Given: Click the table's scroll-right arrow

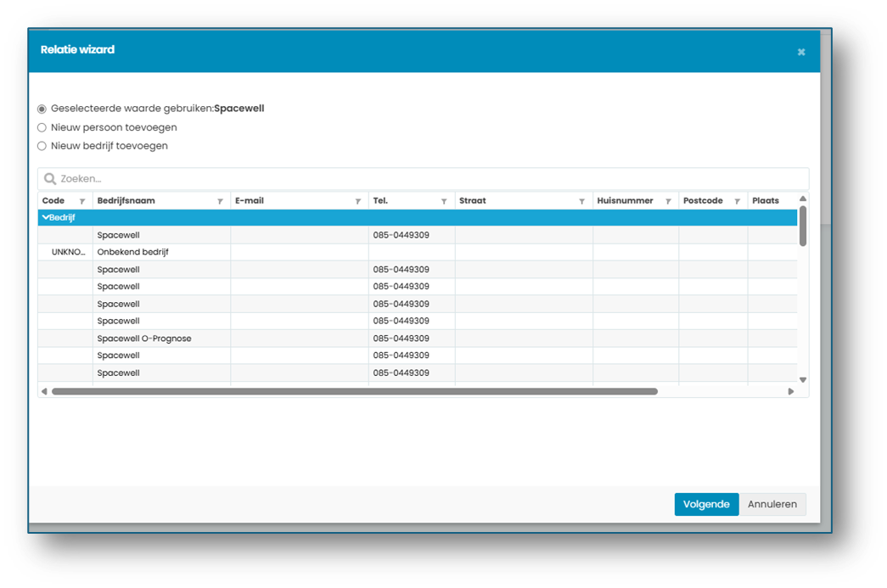Looking at the screenshot, I should pos(791,391).
